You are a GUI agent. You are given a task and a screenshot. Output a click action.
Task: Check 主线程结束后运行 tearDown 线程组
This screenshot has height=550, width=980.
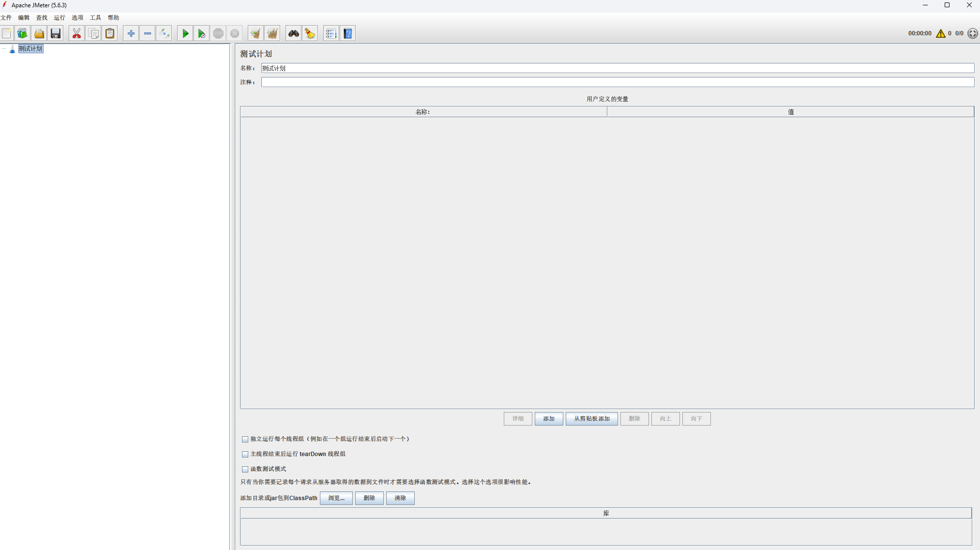point(245,454)
